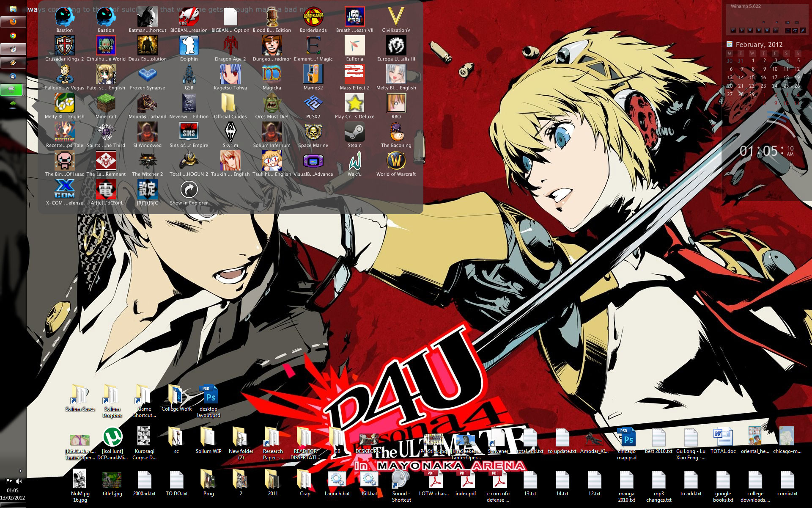The width and height of the screenshot is (812, 508).
Task: Launch Frozen Synapse
Action: (x=147, y=77)
